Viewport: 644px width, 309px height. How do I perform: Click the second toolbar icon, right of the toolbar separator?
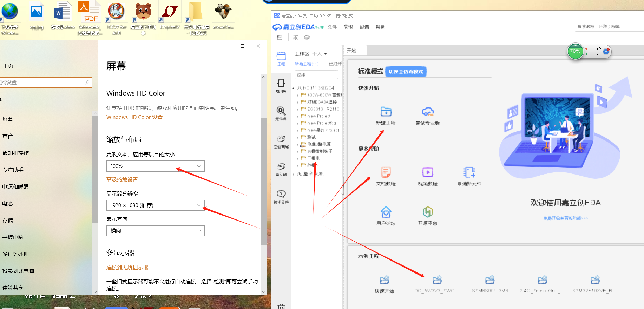(296, 38)
